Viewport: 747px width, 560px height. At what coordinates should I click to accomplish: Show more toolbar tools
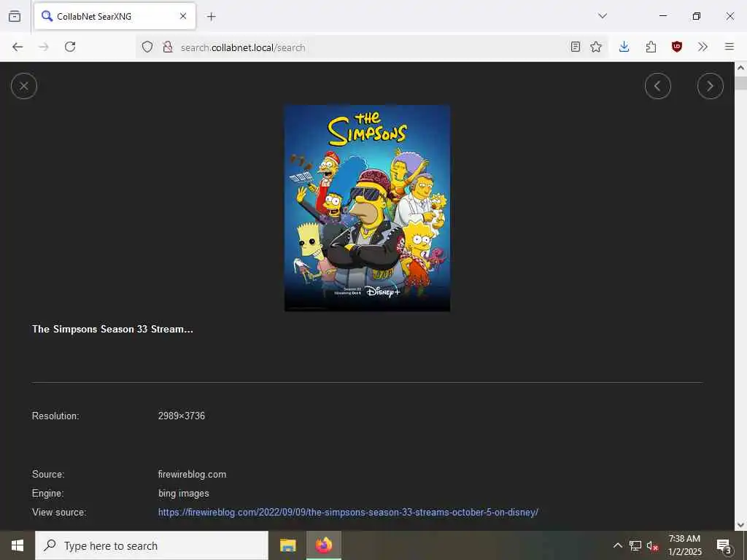[x=703, y=47]
